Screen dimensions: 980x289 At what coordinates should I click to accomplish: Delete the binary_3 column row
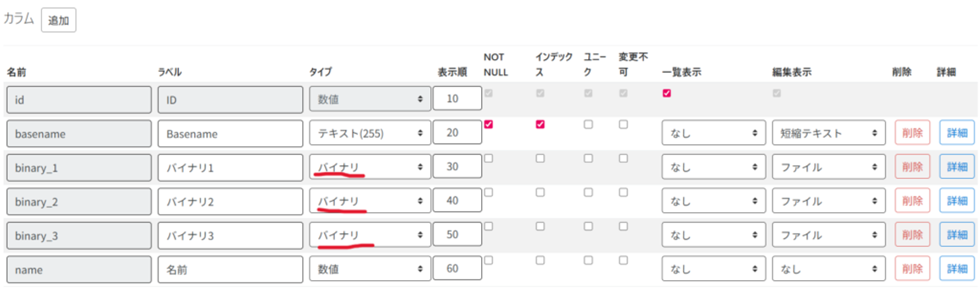[912, 235]
